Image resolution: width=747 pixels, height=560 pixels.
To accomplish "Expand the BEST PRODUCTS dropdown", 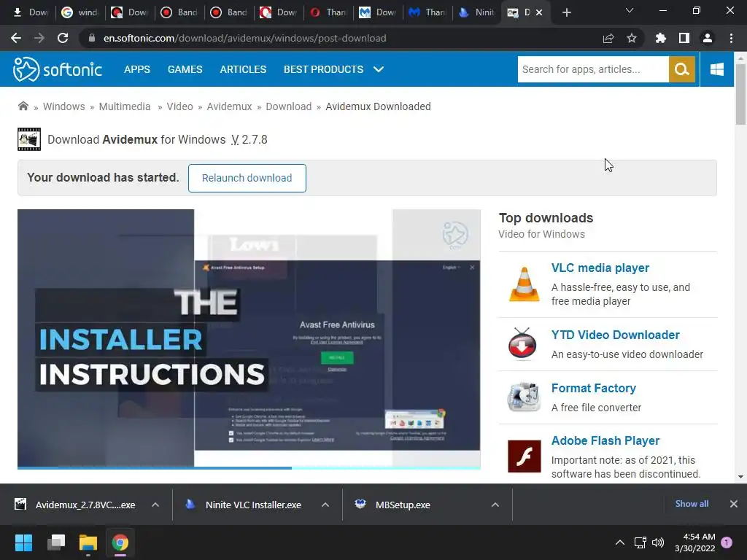I will point(333,69).
